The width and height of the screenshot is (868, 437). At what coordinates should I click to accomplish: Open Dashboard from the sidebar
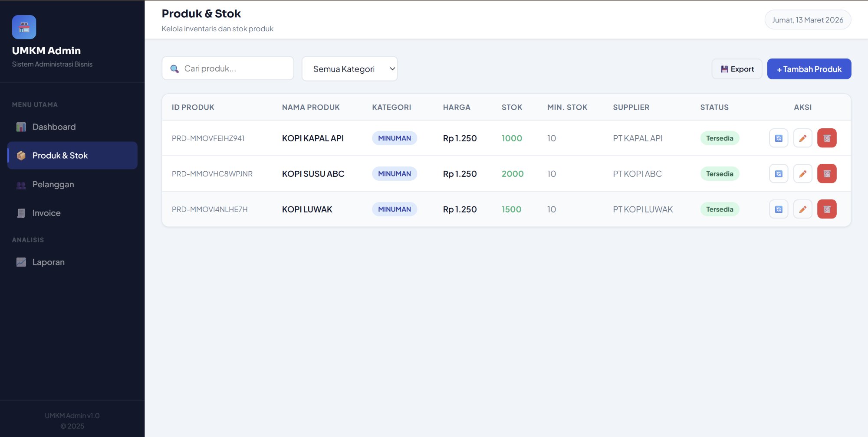(x=54, y=127)
